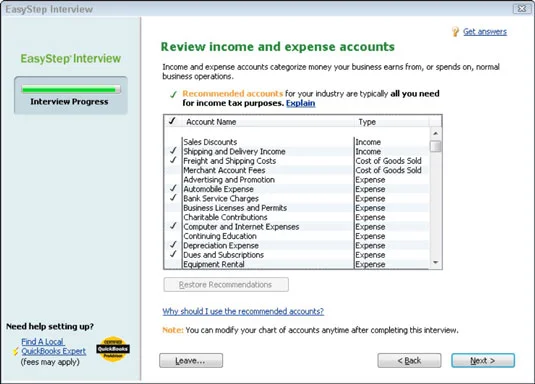Click Expense type for Equipment Rental row
The height and width of the screenshot is (384, 535).
click(370, 264)
